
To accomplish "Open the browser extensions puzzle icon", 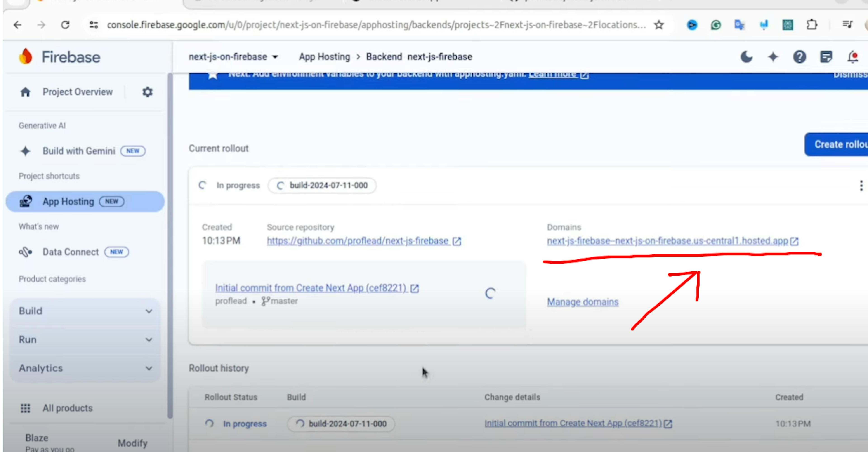I will [x=812, y=25].
